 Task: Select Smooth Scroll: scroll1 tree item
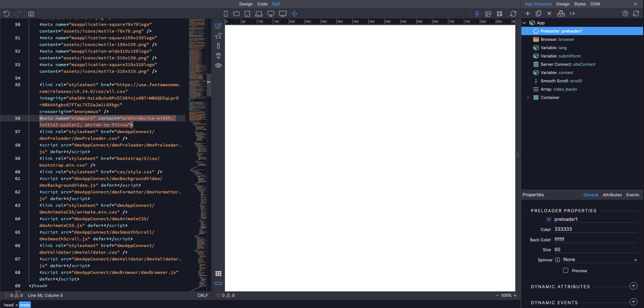[x=582, y=81]
